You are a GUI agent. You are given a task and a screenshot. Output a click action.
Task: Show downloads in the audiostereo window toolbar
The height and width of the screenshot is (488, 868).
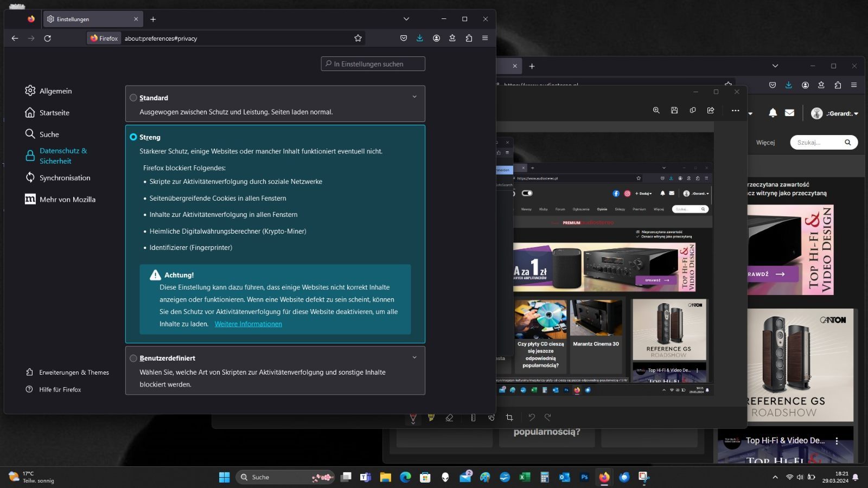789,85
